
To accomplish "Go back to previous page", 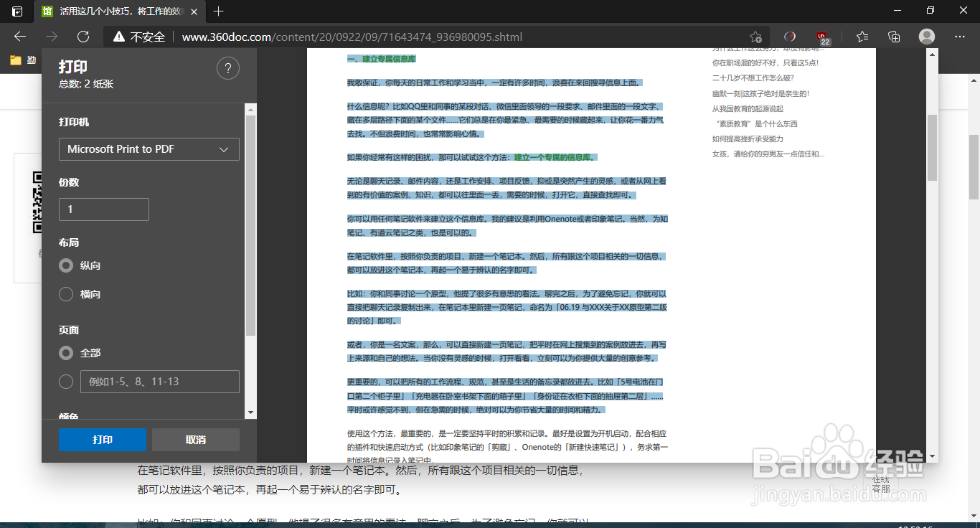I will (20, 37).
